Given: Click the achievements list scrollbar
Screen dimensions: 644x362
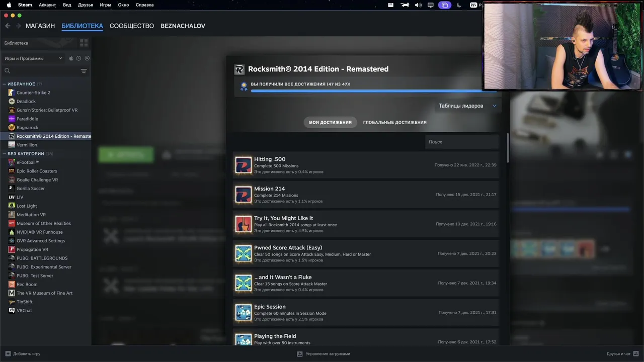Looking at the screenshot, I should 507,147.
